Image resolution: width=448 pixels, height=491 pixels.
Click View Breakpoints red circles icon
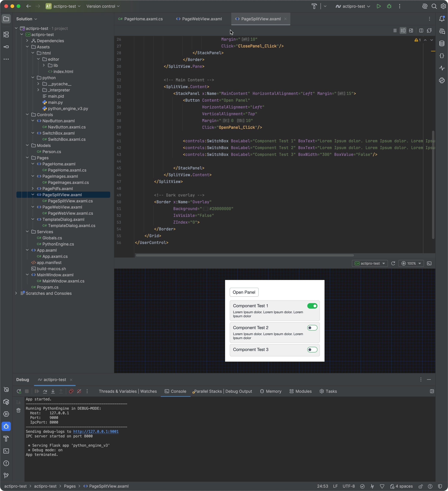click(71, 391)
